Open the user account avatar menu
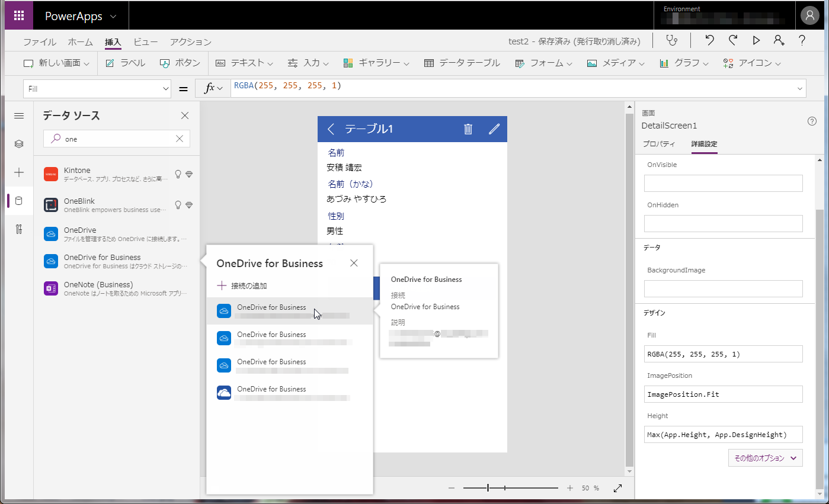 click(809, 16)
